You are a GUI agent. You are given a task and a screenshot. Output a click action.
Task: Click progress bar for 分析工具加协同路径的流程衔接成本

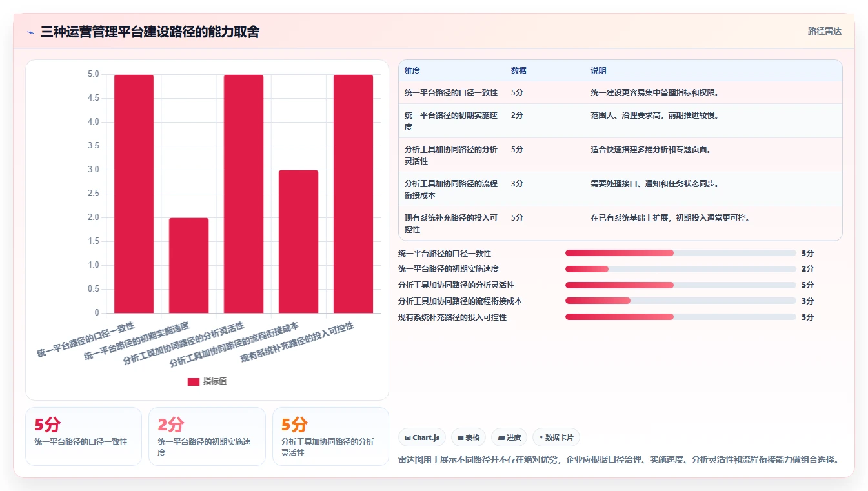681,301
